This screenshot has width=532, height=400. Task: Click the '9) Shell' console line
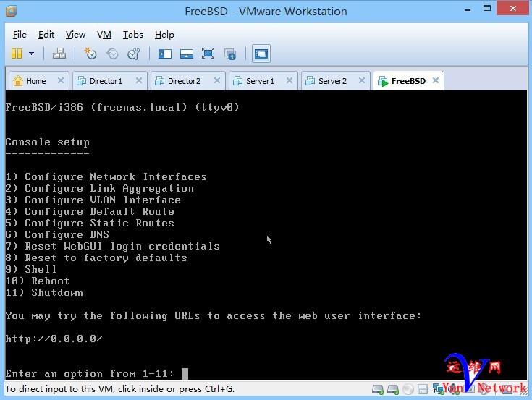click(x=31, y=270)
